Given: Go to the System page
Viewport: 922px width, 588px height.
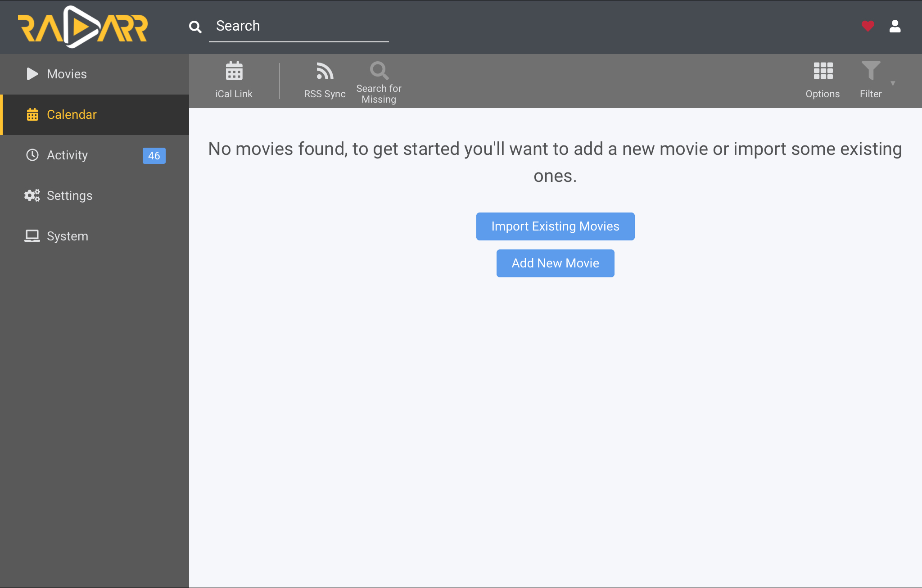Looking at the screenshot, I should click(x=68, y=236).
